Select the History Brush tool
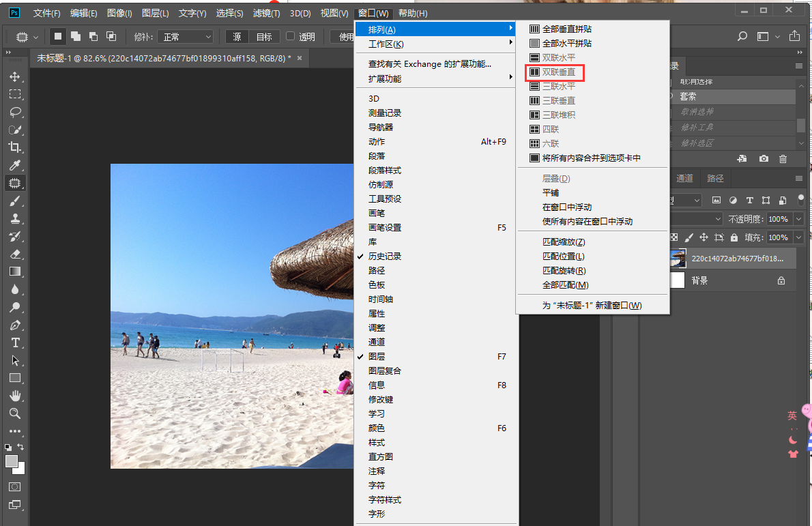Viewport: 812px width, 526px height. (x=15, y=236)
